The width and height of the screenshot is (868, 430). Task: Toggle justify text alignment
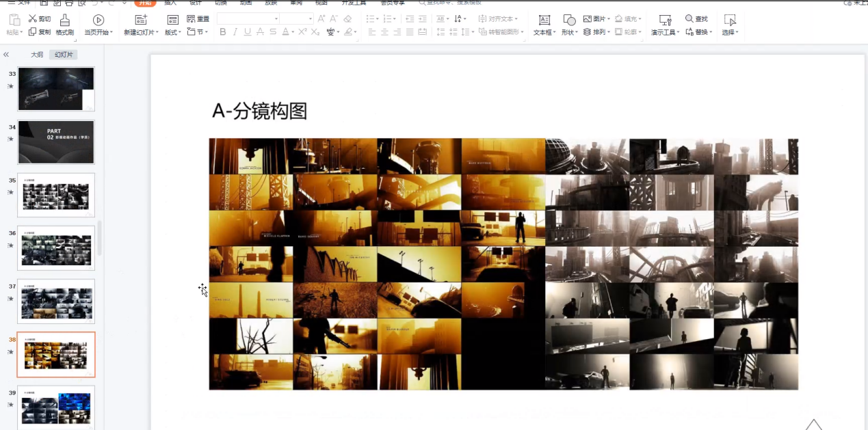point(410,32)
